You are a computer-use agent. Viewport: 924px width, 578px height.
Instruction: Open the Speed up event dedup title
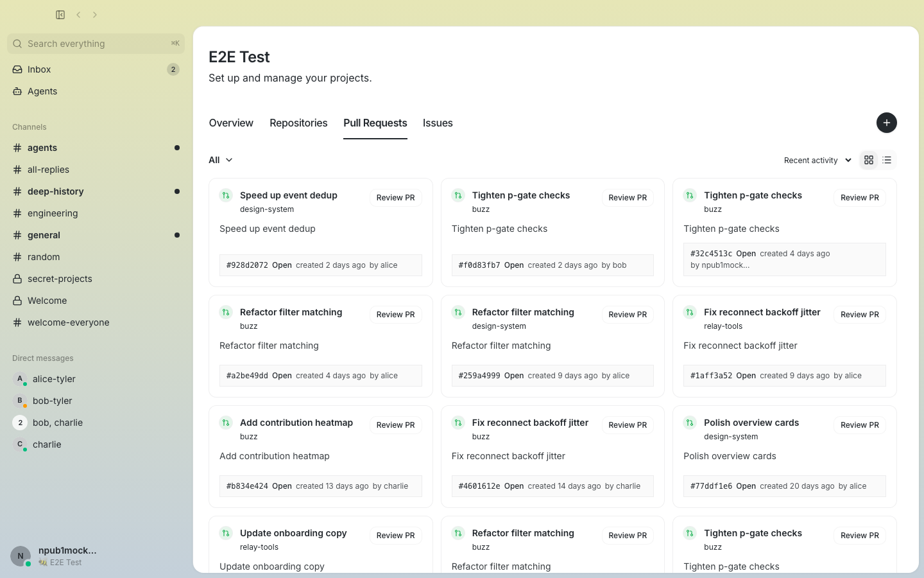(x=289, y=195)
